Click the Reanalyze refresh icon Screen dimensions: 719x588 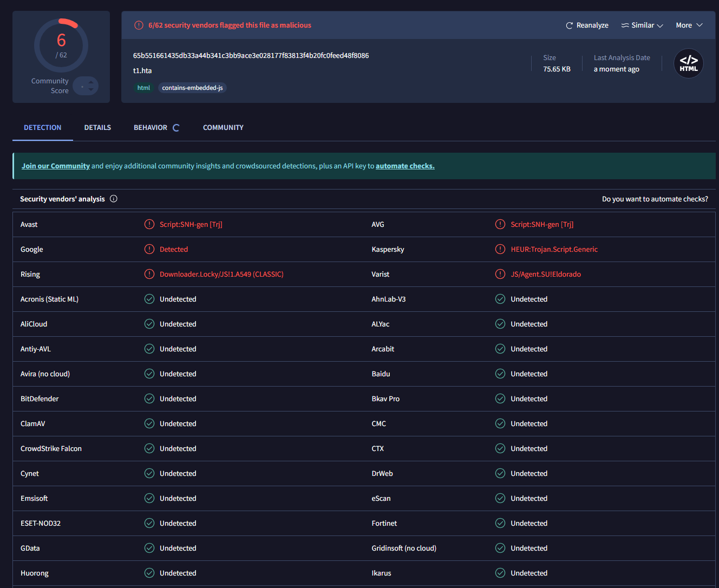569,25
